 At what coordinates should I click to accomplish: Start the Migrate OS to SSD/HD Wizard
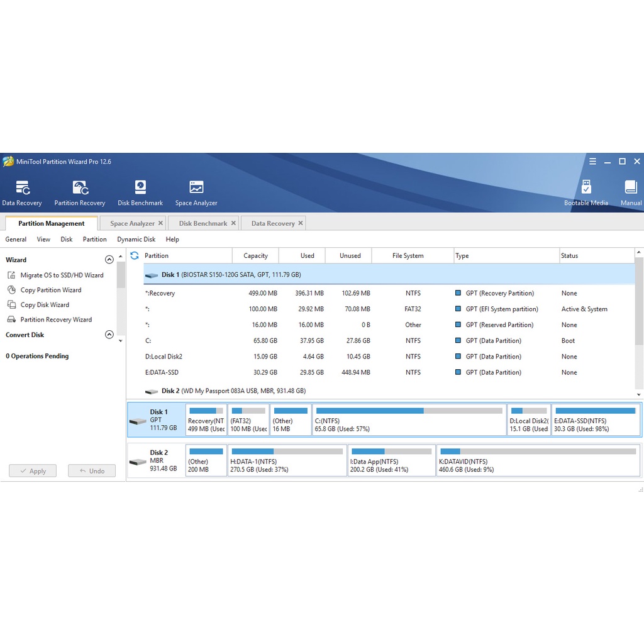[62, 275]
